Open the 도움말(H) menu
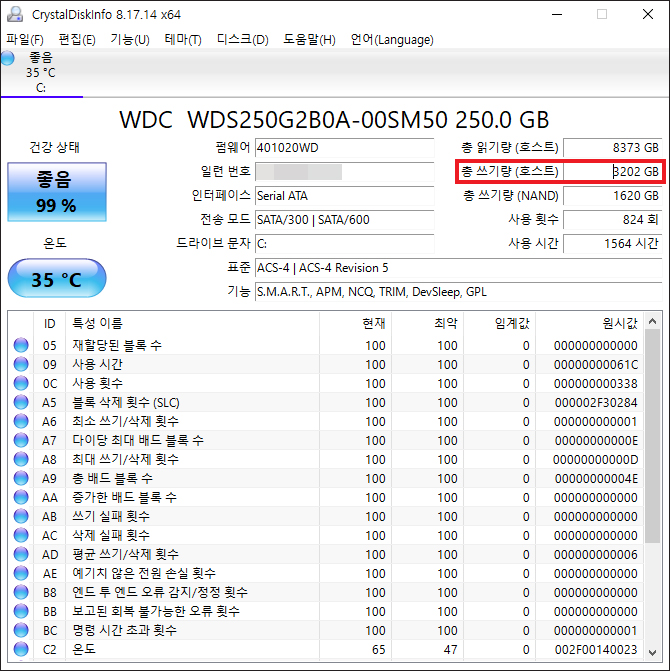Screen dimensions: 670x671 [x=309, y=40]
